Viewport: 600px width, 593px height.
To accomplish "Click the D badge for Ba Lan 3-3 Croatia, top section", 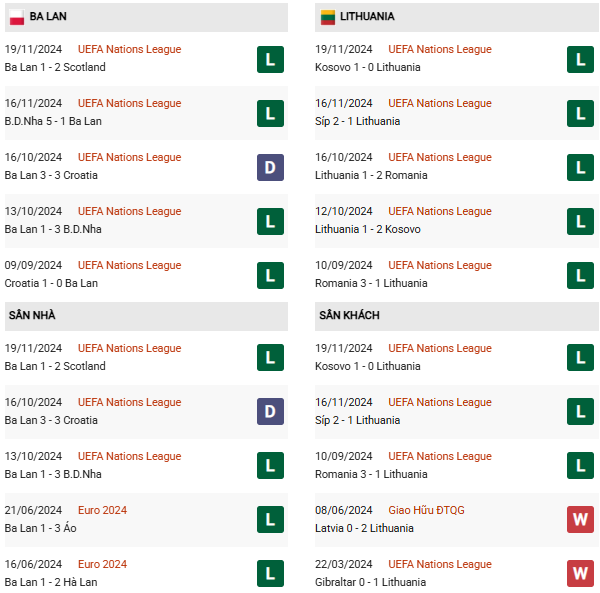I will pos(270,167).
